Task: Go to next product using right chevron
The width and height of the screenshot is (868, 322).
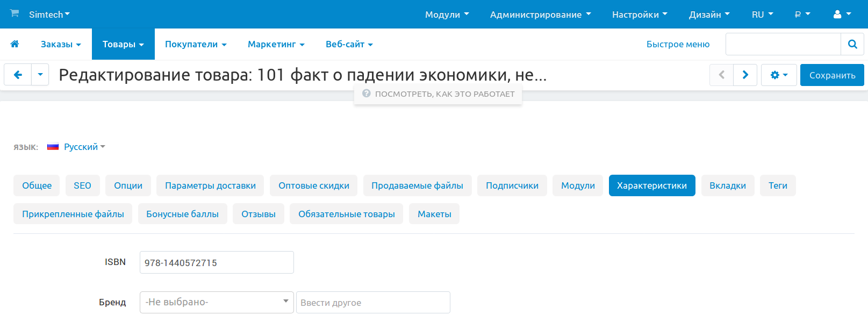Action: (x=745, y=75)
